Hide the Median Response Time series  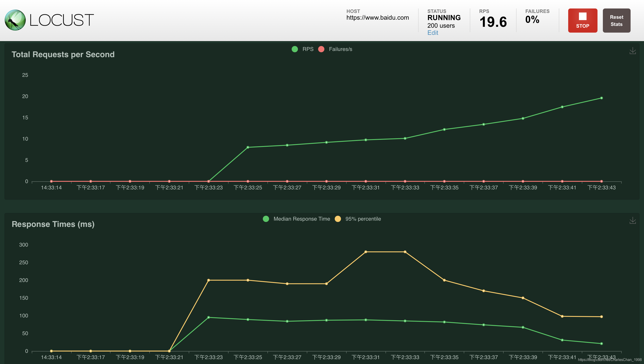click(302, 219)
